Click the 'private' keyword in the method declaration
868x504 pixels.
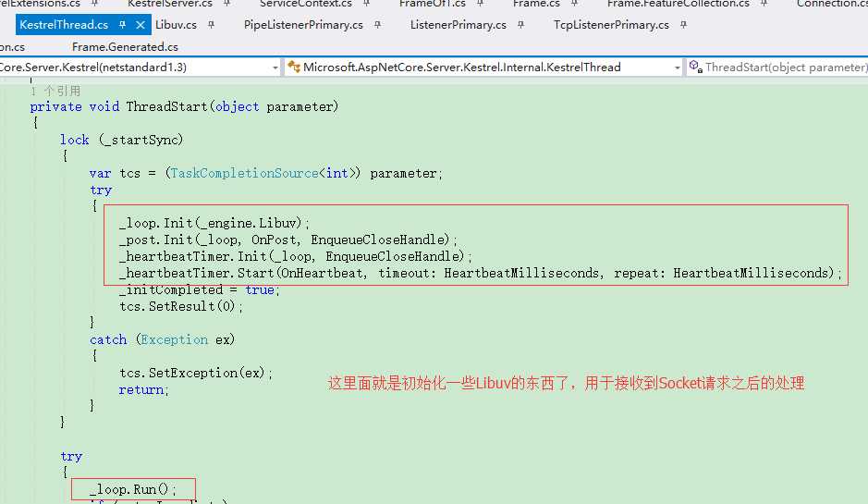(55, 106)
